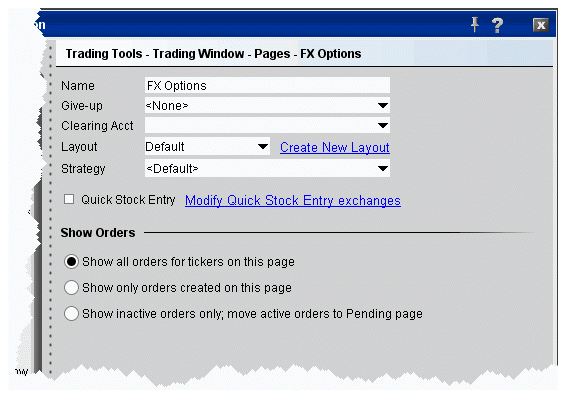
Task: Click into the Name field with FX Options
Action: point(267,86)
